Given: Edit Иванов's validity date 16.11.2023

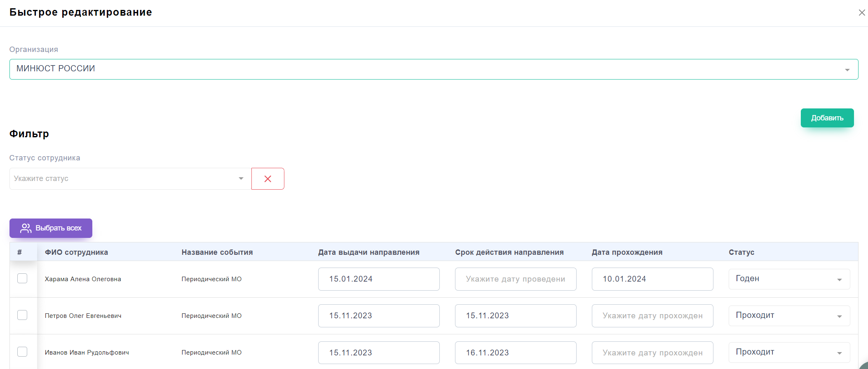Looking at the screenshot, I should [515, 353].
